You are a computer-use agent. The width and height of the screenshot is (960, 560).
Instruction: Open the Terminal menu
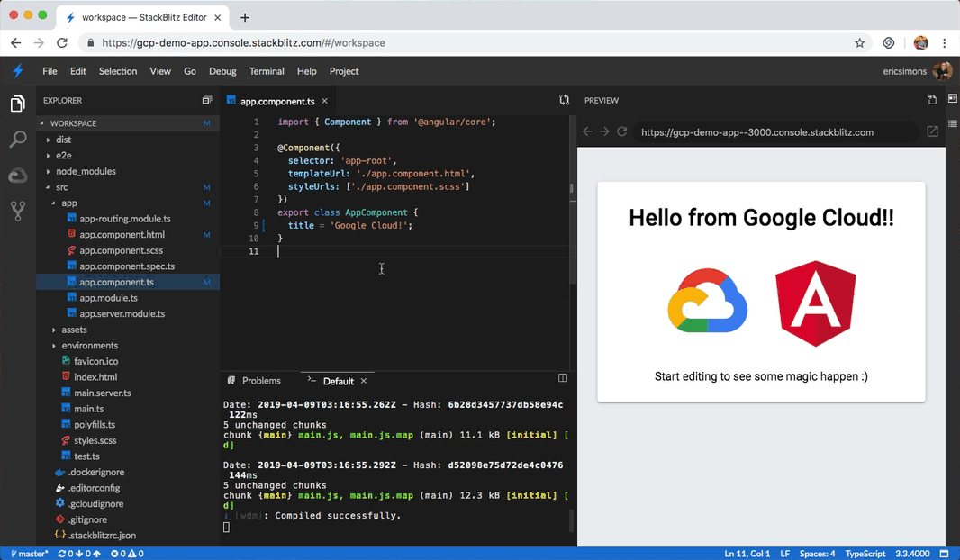tap(267, 71)
